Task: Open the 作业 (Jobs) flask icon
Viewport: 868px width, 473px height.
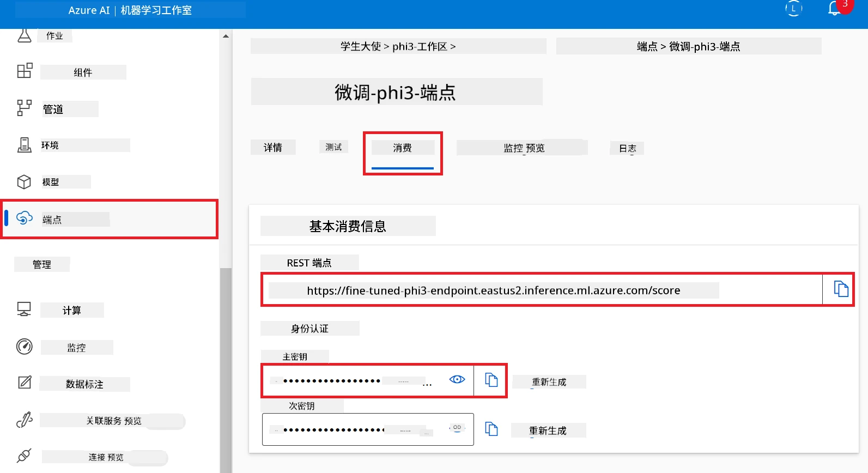Action: (x=25, y=35)
